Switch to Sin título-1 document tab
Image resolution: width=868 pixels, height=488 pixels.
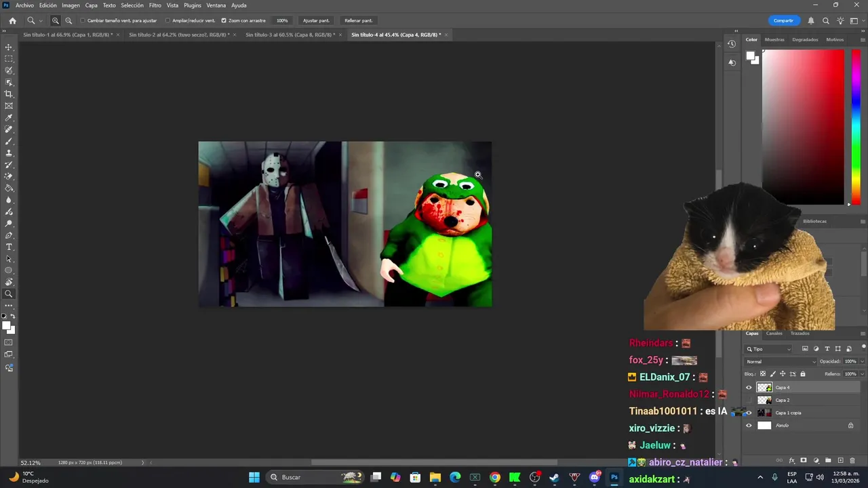point(68,35)
